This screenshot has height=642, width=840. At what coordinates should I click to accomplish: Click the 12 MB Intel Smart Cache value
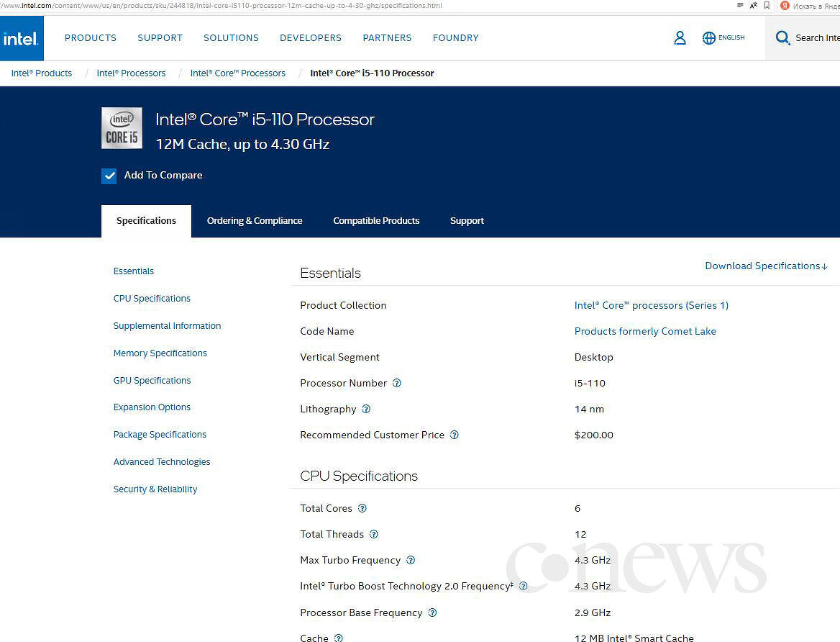click(x=634, y=638)
